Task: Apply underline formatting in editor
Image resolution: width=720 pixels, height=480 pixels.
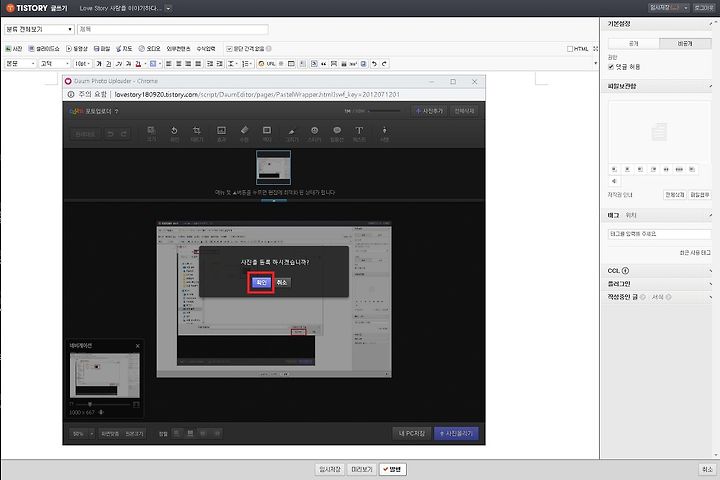Action: click(x=109, y=64)
